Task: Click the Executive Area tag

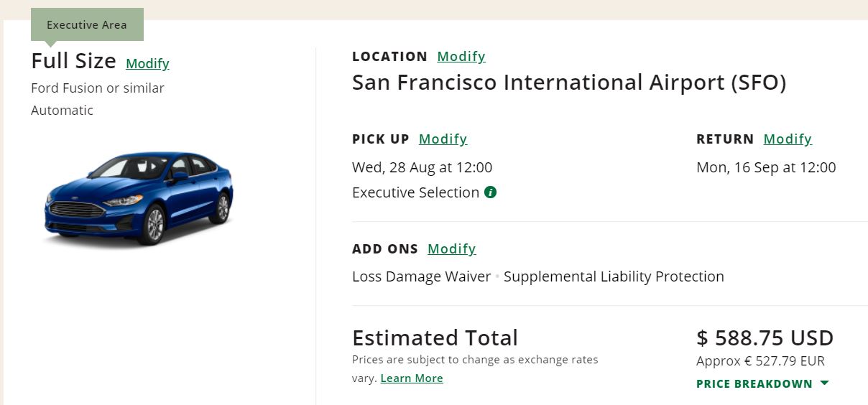Action: [x=87, y=24]
